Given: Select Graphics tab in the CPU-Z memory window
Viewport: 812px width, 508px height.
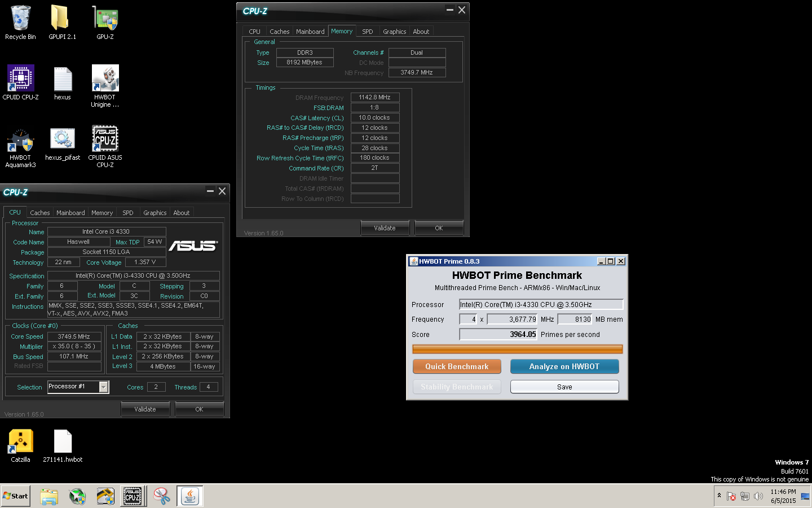Looking at the screenshot, I should coord(394,32).
